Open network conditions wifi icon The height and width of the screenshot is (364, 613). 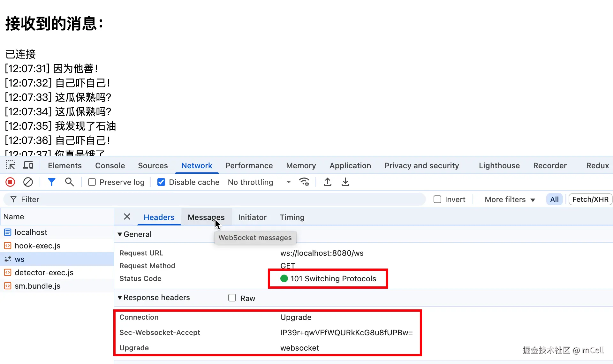[x=304, y=182]
